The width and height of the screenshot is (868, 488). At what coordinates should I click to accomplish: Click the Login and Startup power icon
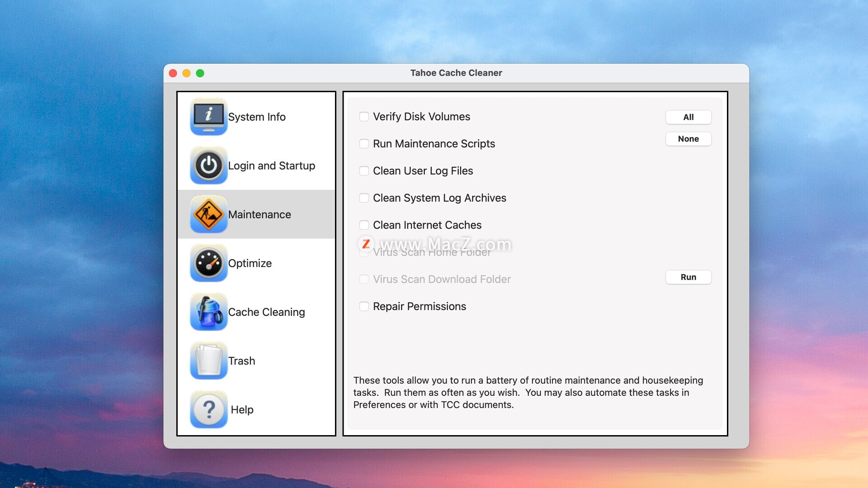point(208,165)
